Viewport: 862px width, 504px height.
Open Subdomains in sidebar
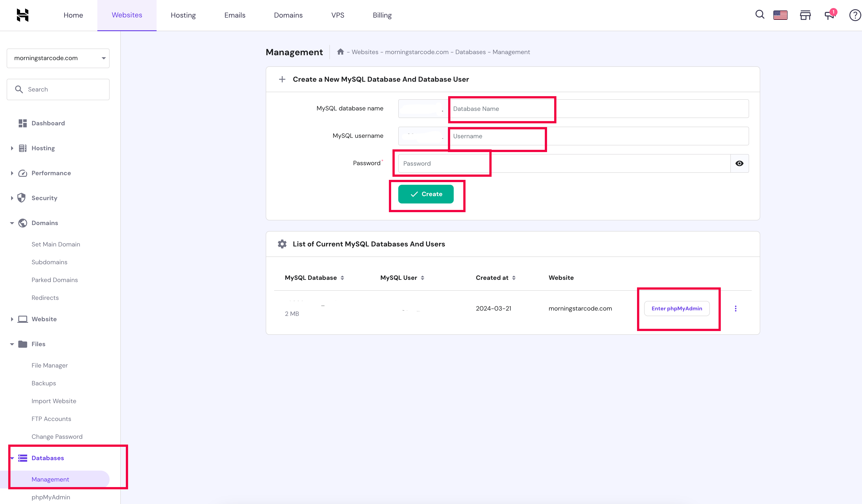pos(49,262)
